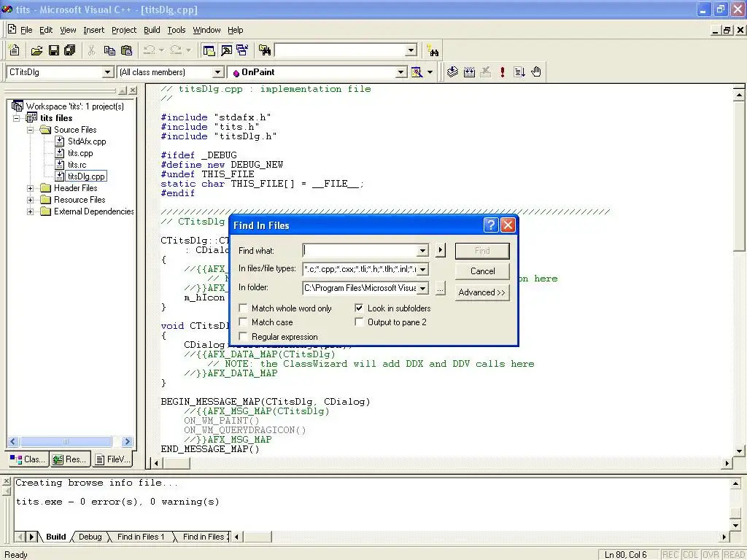
Task: Collapse the tits files project node
Action: pos(16,118)
